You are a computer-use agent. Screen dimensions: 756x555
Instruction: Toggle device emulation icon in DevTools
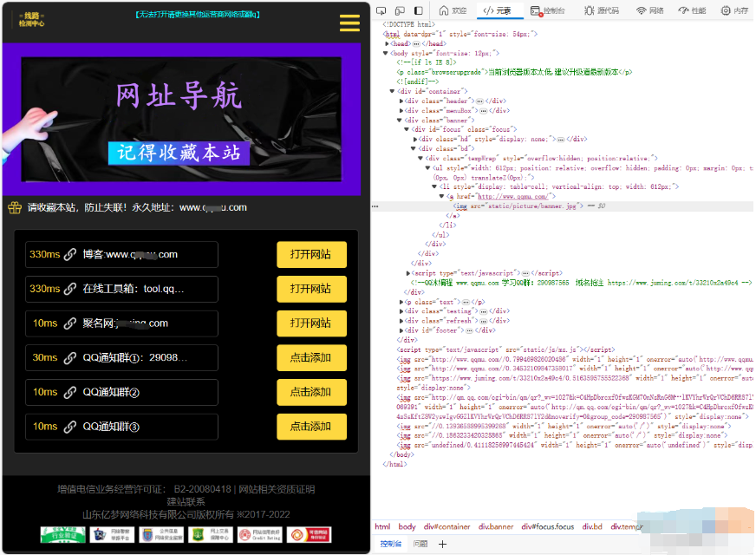coord(400,10)
